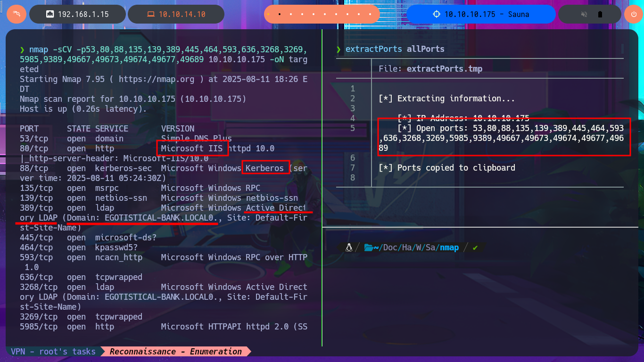Click the 'Host is up (0.26s latency).' line
The width and height of the screenshot is (644, 362).
[83, 109]
